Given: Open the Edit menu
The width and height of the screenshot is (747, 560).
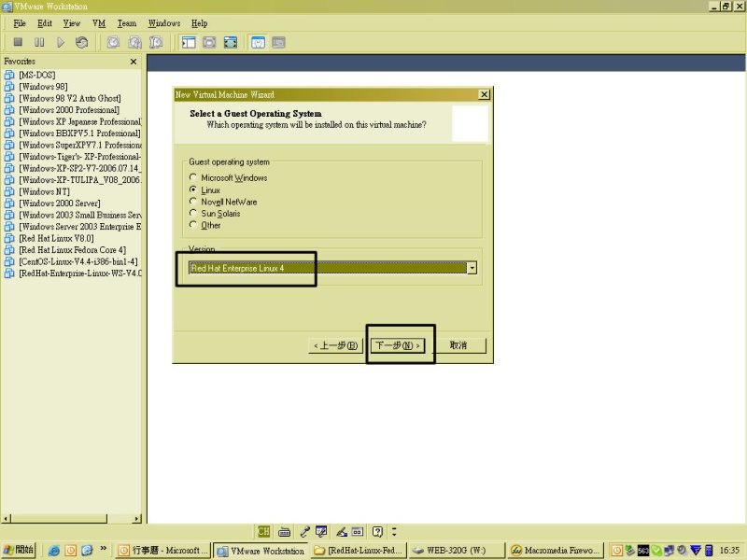Looking at the screenshot, I should [x=45, y=22].
